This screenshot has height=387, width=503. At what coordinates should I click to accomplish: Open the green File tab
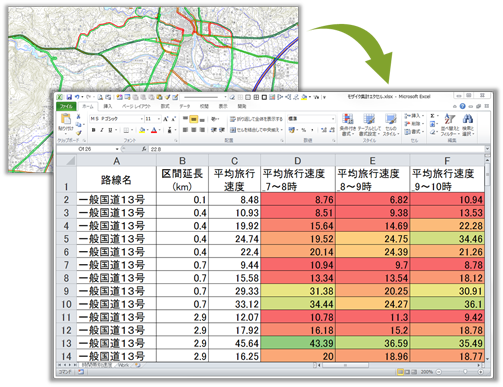tap(66, 106)
